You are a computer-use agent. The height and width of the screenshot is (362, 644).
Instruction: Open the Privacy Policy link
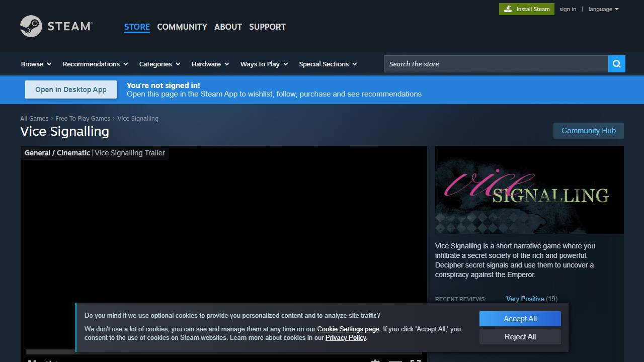coord(346,337)
